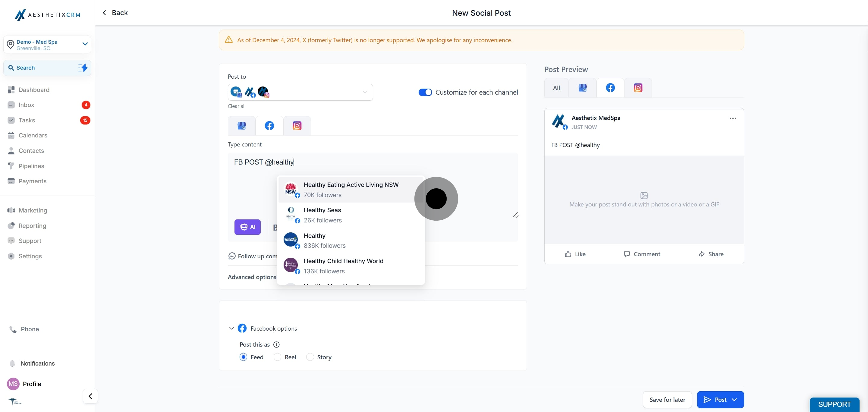Switch to the All tab in Post Preview
Screen dimensions: 868x412
click(x=556, y=88)
